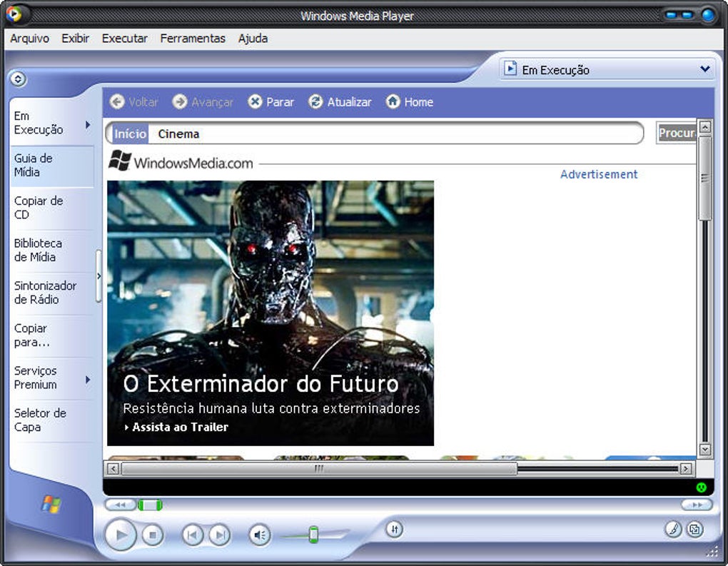Open Copiar de CD in sidebar

[x=52, y=208]
